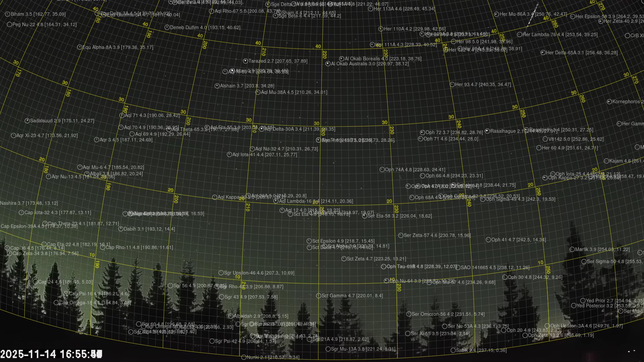Image resolution: width=644 pixels, height=362 pixels.
Task: Click the Dabih star marker
Action: [x=121, y=229]
